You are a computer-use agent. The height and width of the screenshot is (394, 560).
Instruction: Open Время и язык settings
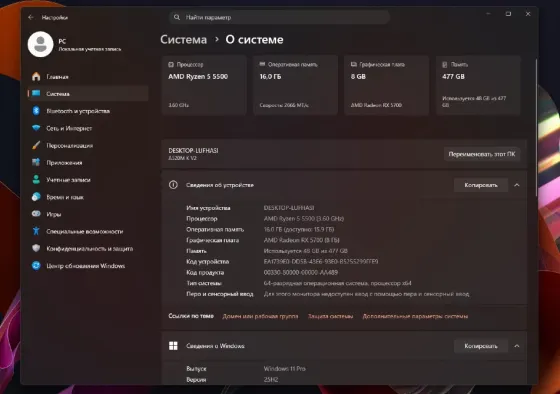(x=88, y=196)
